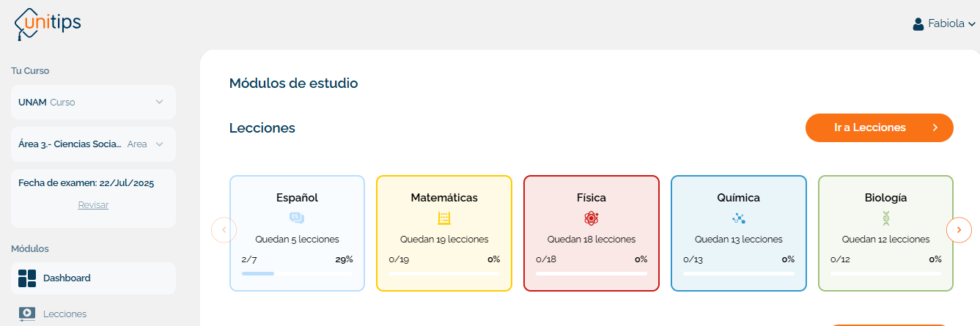Viewport: 980px width, 326px height.
Task: Click the Español progress bar
Action: tap(297, 273)
